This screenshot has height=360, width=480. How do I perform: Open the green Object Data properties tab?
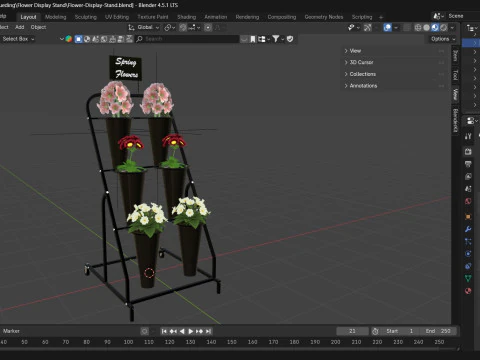click(x=468, y=278)
